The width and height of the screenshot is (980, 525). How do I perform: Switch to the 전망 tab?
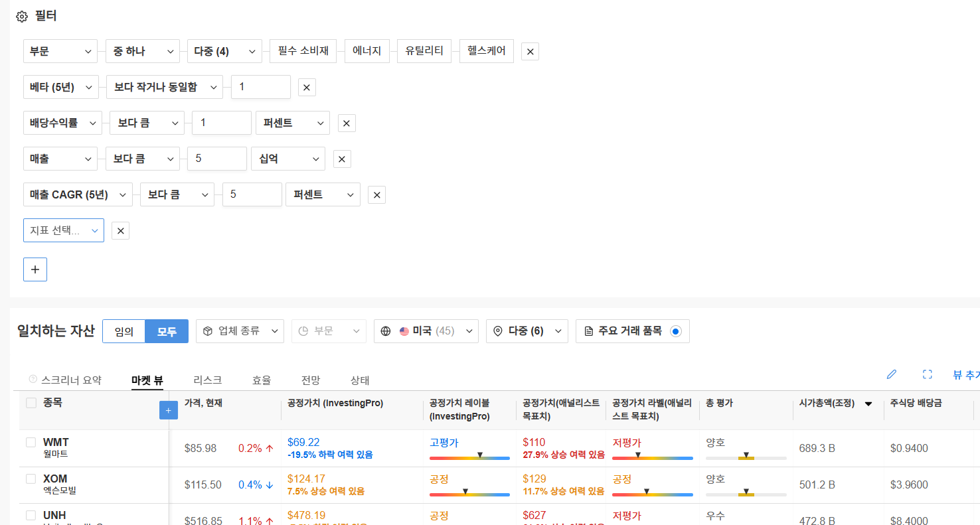click(311, 380)
